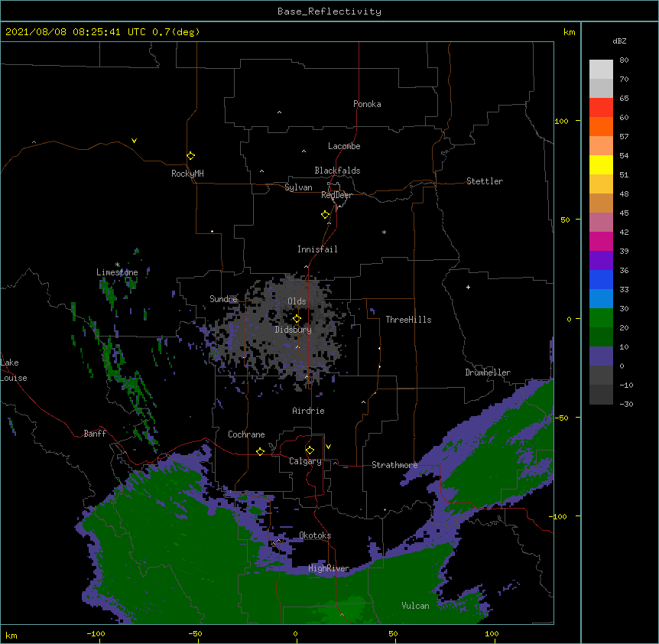Select the RedDeer label
The height and width of the screenshot is (644, 659).
point(336,195)
